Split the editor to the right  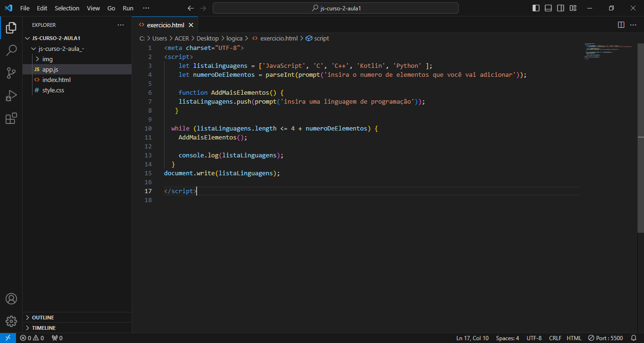(x=621, y=25)
